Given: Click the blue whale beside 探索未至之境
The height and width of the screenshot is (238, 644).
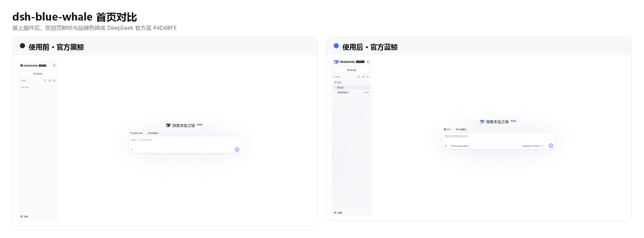Looking at the screenshot, I should tap(482, 122).
